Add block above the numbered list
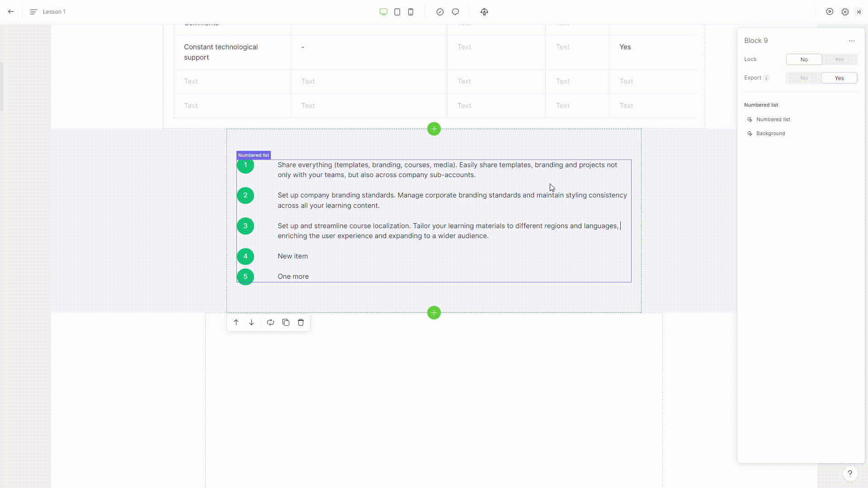 434,129
